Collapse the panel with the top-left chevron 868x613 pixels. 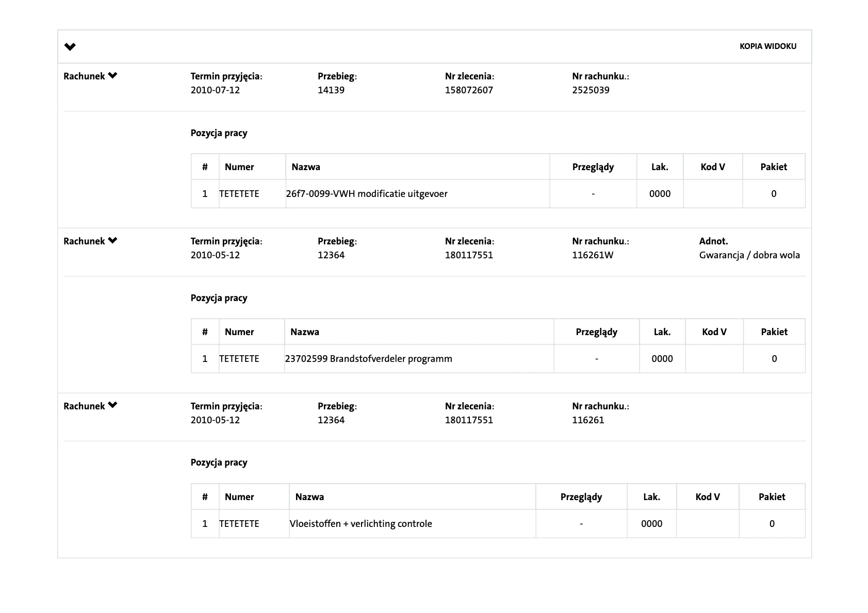coord(70,47)
